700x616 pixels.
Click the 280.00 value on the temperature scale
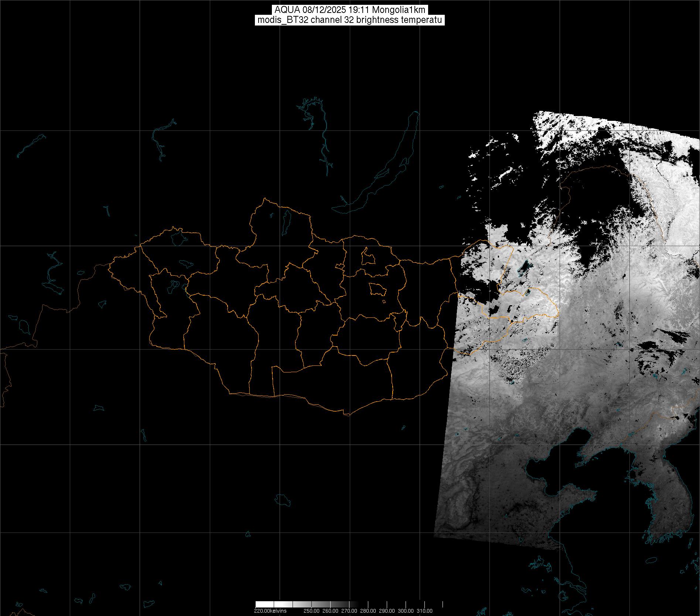point(368,611)
